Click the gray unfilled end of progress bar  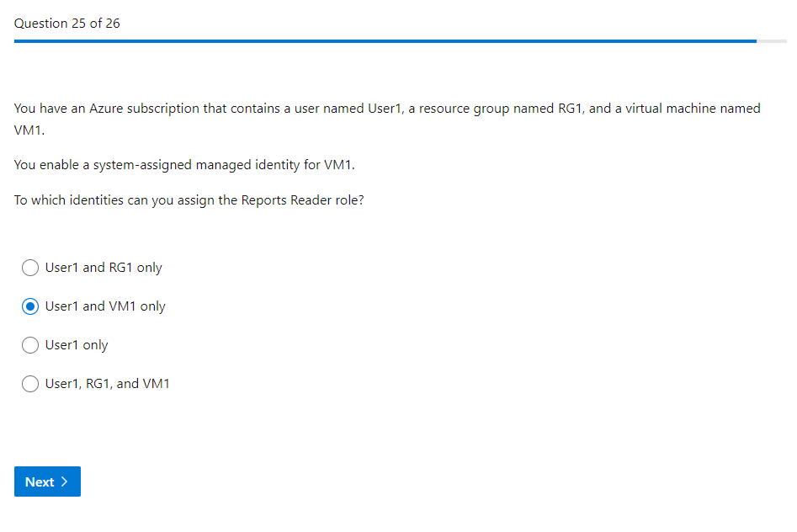pyautogui.click(x=772, y=40)
